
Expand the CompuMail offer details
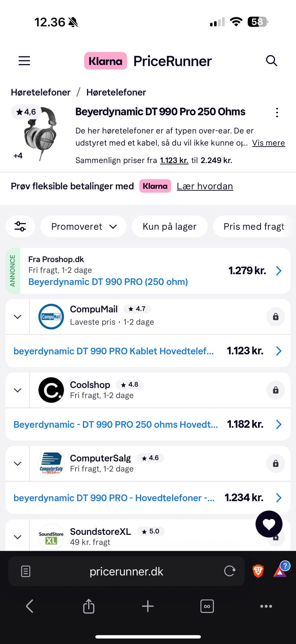point(17,317)
